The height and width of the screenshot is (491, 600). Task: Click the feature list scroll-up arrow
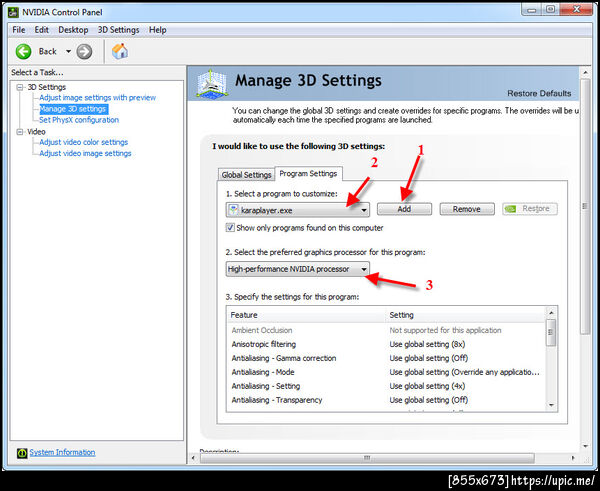(x=551, y=313)
